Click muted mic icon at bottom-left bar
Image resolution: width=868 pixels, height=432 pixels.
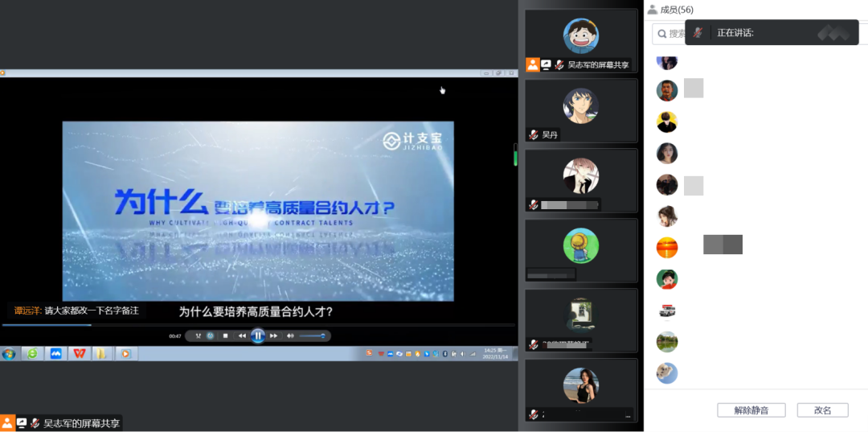[x=35, y=423]
